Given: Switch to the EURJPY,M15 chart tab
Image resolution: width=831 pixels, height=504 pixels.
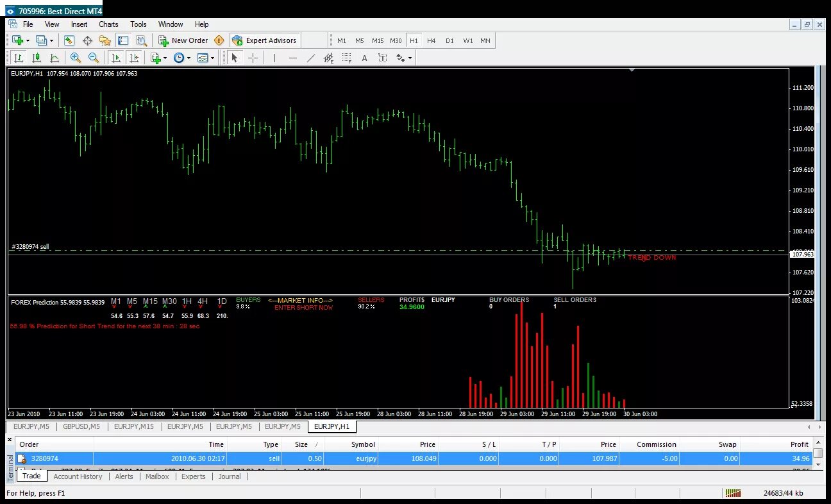Looking at the screenshot, I should coord(133,426).
